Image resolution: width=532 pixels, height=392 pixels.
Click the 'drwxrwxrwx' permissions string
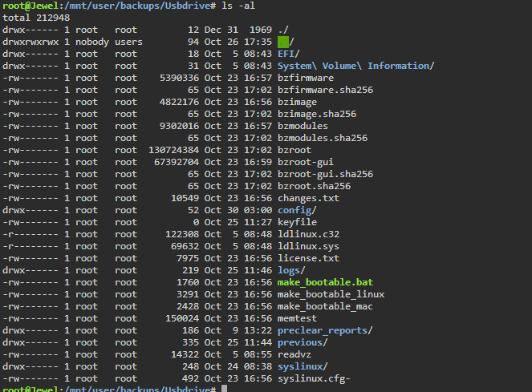(x=30, y=42)
